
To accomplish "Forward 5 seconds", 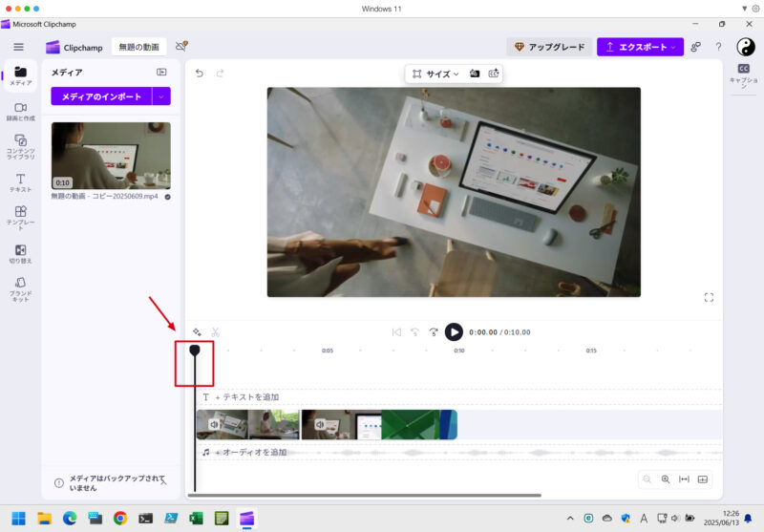I will (x=434, y=332).
